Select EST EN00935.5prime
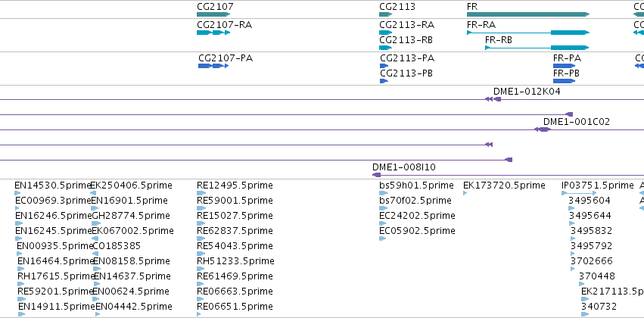The image size is (644, 318). pyautogui.click(x=55, y=247)
